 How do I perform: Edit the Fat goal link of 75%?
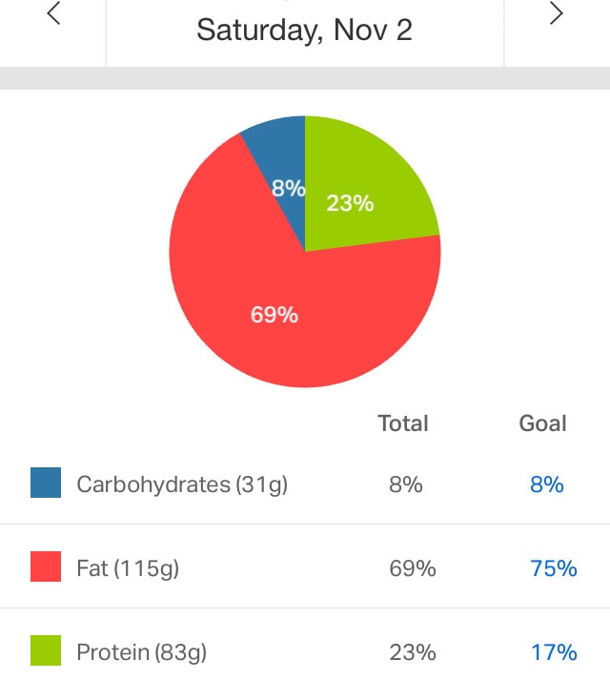(554, 568)
